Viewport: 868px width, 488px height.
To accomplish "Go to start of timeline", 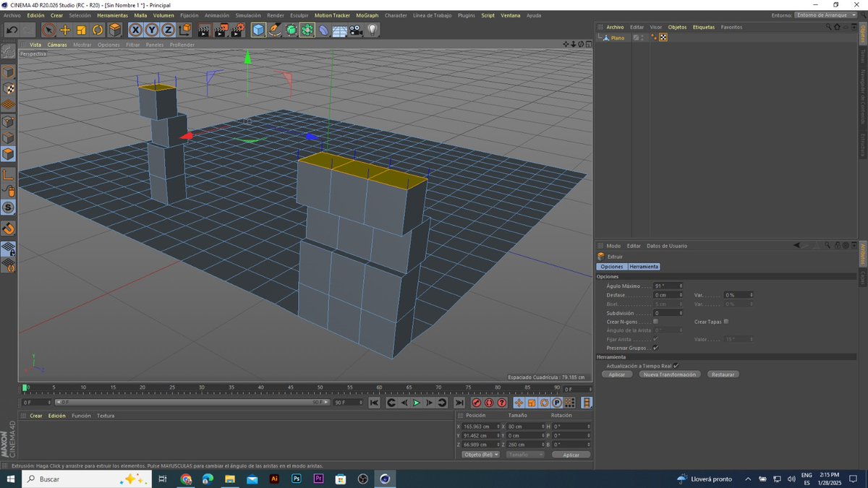I will point(374,403).
